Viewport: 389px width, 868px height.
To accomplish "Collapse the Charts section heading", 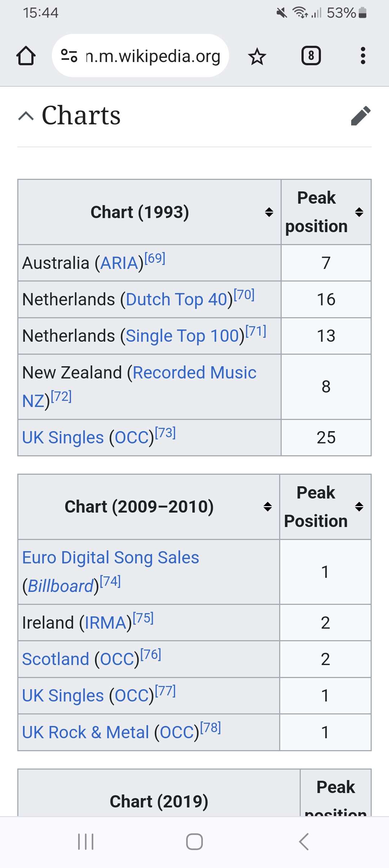I will coord(26,116).
